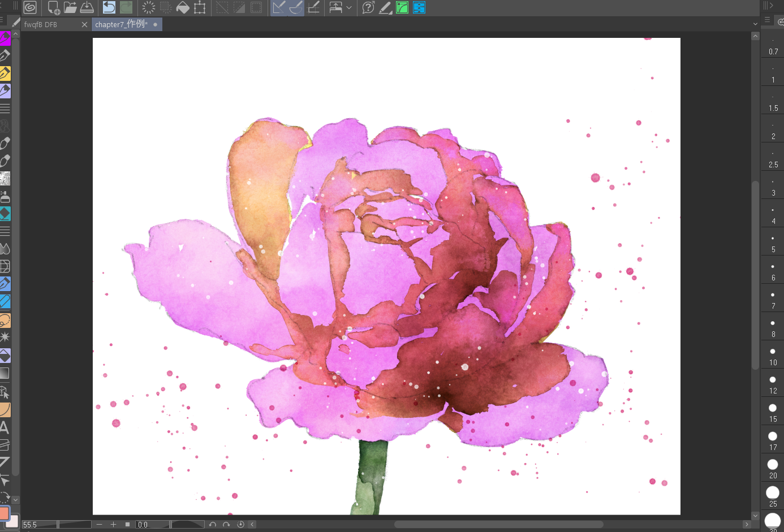Image resolution: width=784 pixels, height=532 pixels.
Task: Select the Text tool
Action: [5, 427]
